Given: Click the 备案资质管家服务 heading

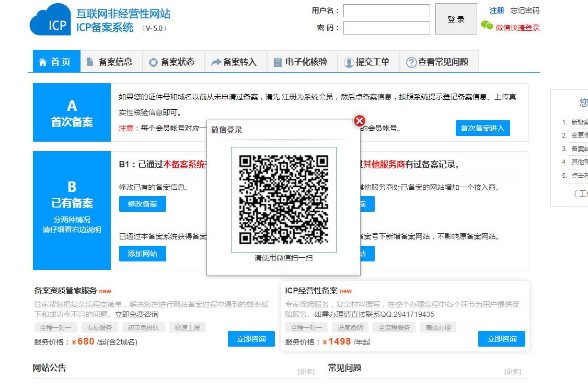Looking at the screenshot, I should [66, 290].
